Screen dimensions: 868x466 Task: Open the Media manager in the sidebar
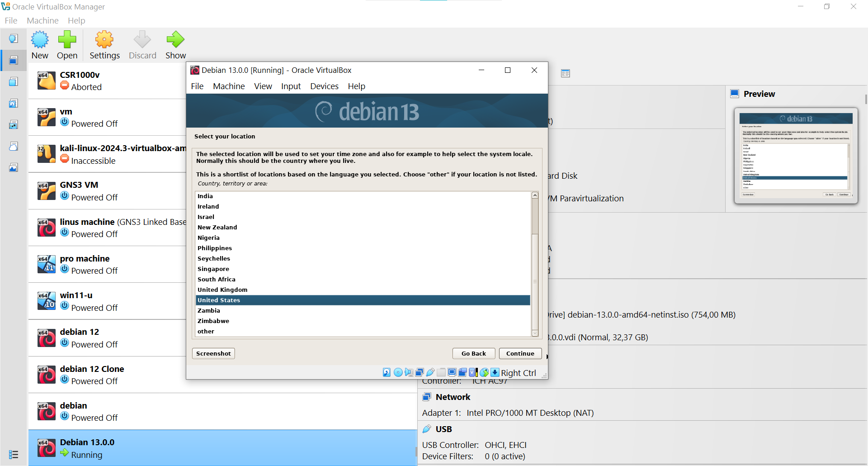14,103
